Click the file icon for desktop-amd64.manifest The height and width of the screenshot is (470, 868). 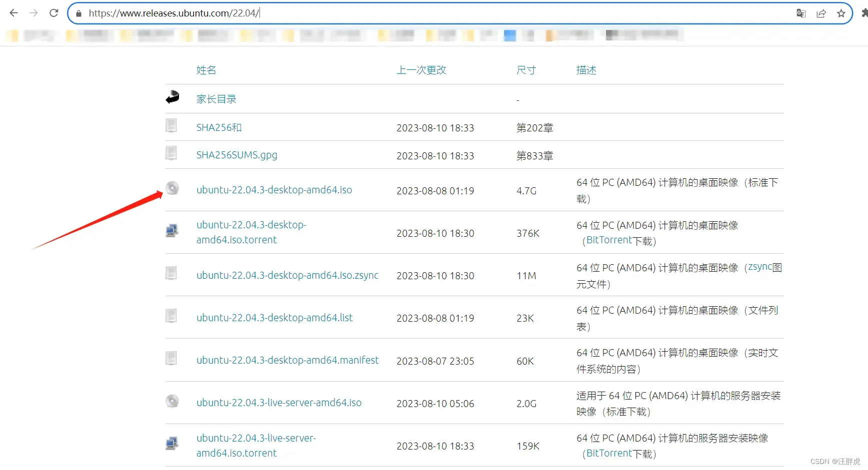pos(171,358)
